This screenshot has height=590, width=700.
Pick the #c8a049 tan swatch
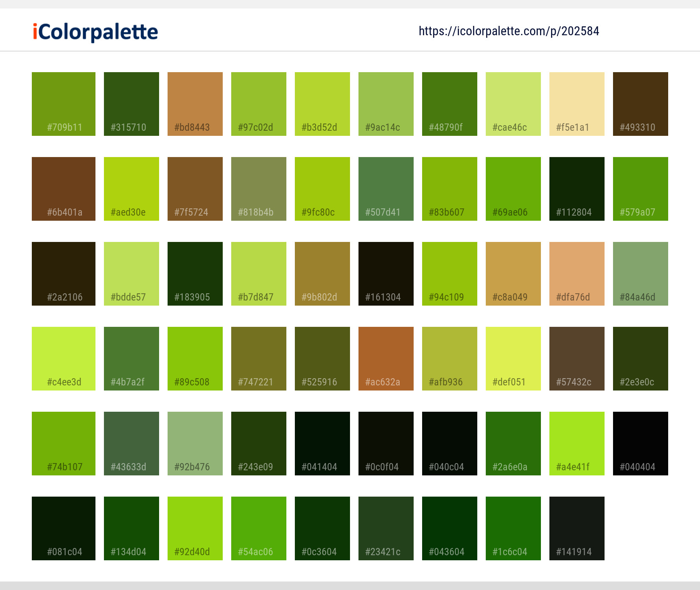tap(513, 274)
